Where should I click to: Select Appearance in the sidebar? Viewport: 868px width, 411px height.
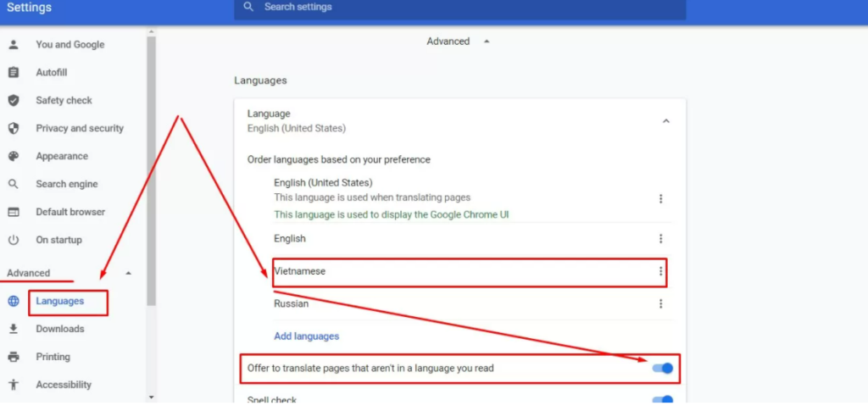coord(61,156)
